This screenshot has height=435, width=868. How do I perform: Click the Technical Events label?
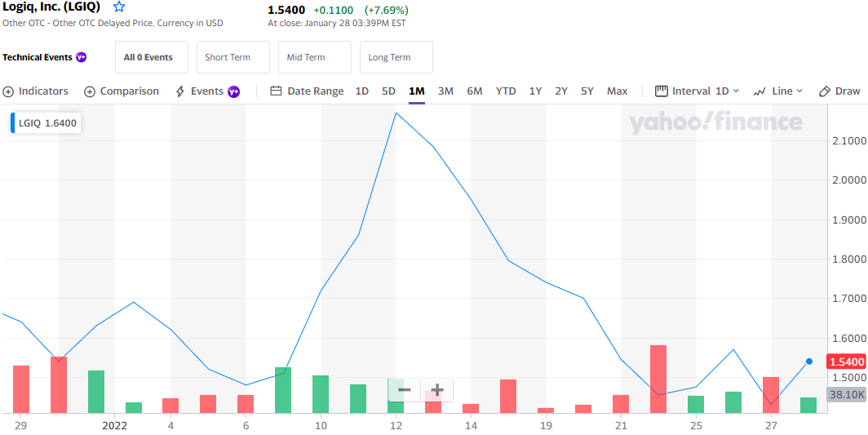[x=38, y=57]
